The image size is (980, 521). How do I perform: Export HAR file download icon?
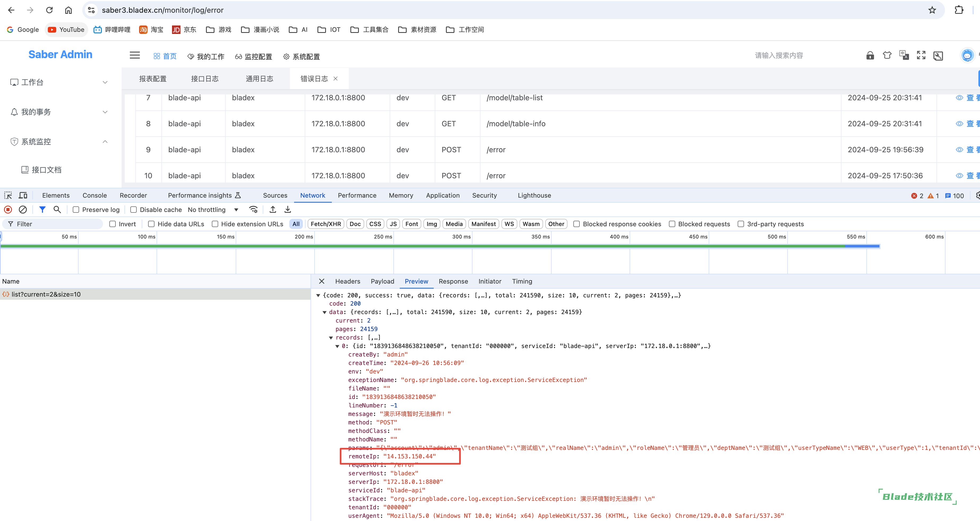click(288, 210)
